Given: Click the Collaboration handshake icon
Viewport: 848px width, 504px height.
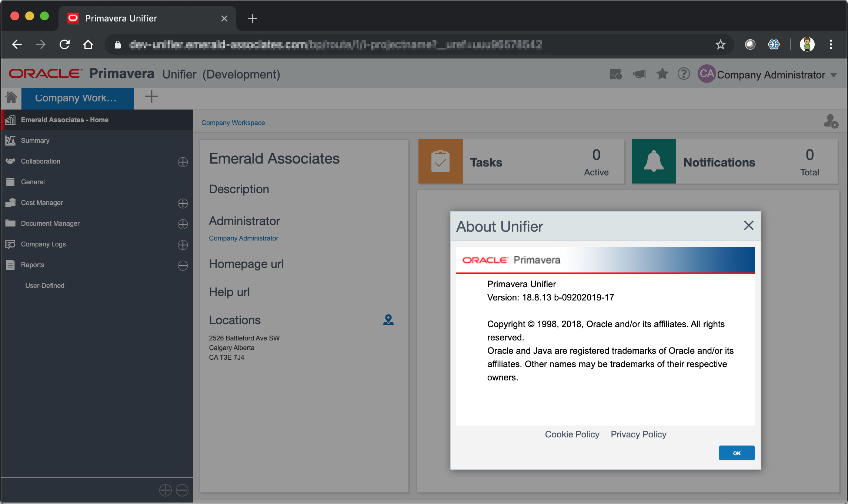Looking at the screenshot, I should point(10,161).
